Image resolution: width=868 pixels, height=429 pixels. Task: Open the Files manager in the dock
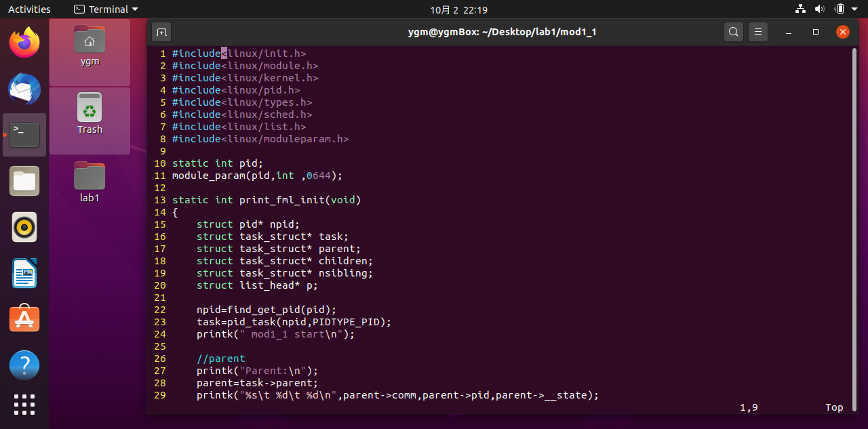(x=24, y=181)
